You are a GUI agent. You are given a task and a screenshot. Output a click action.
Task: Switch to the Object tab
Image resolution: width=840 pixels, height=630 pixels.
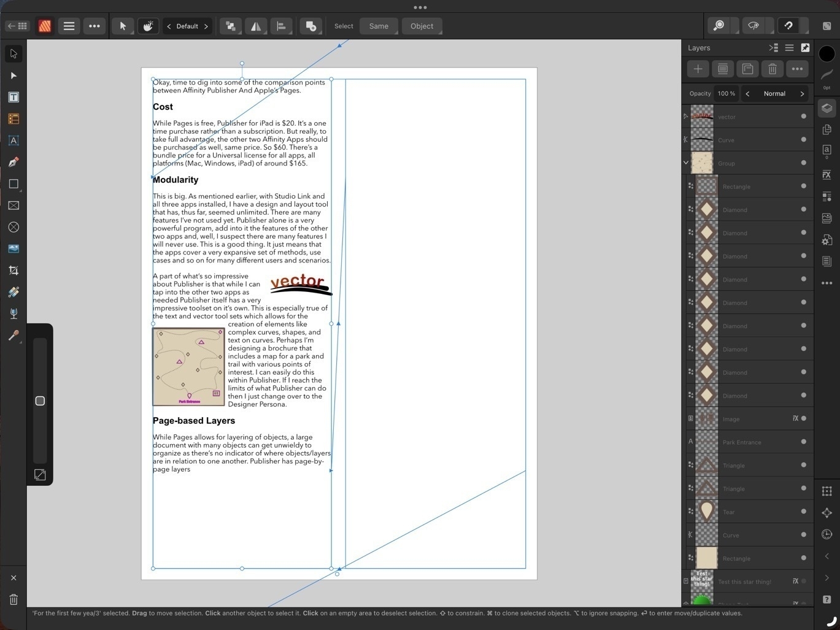(422, 26)
